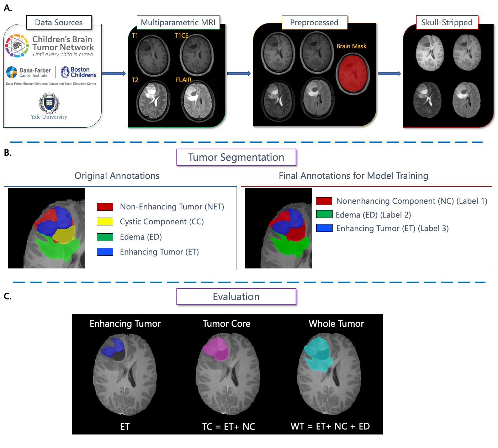The image size is (498, 448).
Task: Click the Tumor Segmentation heading box
Action: pyautogui.click(x=236, y=157)
